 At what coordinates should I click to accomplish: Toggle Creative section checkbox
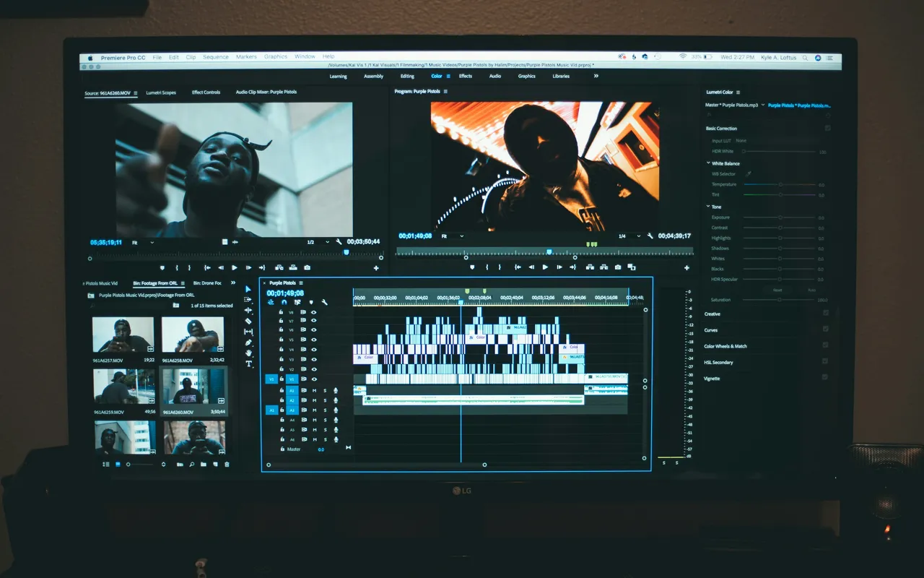(826, 313)
